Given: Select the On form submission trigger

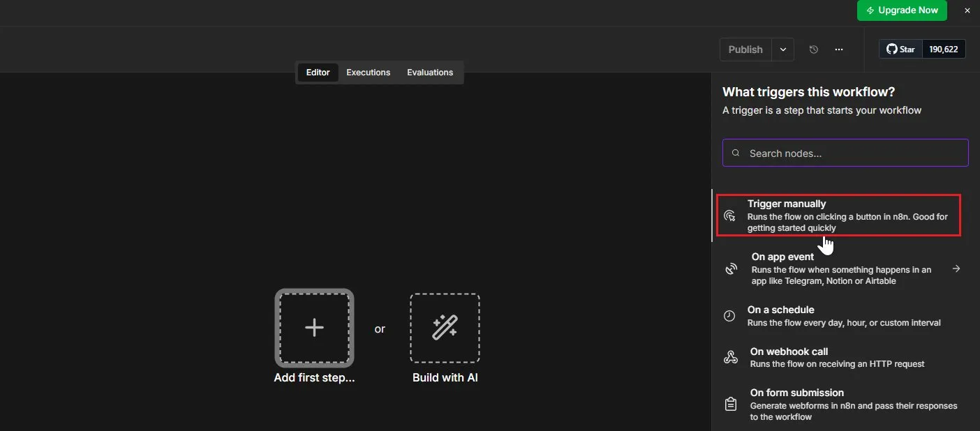Looking at the screenshot, I should click(840, 404).
